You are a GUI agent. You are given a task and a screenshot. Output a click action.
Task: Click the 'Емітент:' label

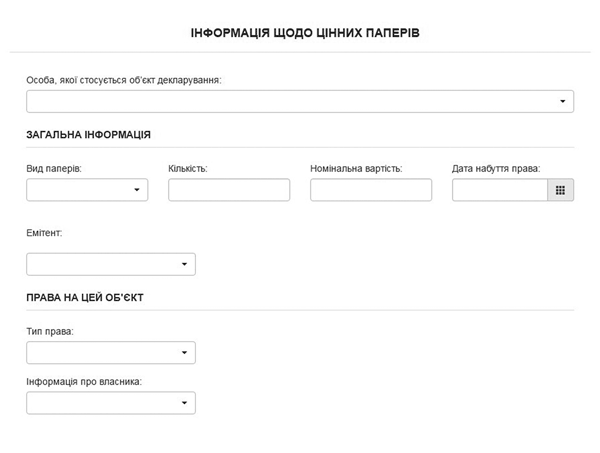(x=44, y=232)
